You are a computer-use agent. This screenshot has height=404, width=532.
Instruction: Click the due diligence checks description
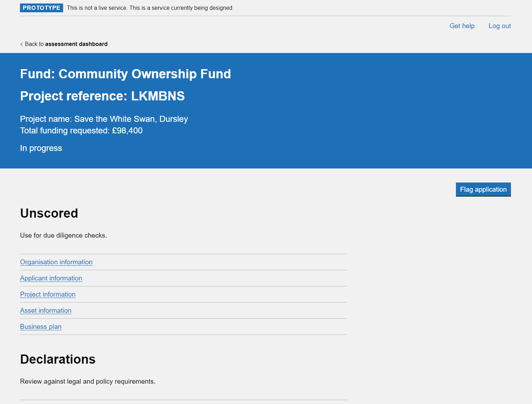[63, 236]
